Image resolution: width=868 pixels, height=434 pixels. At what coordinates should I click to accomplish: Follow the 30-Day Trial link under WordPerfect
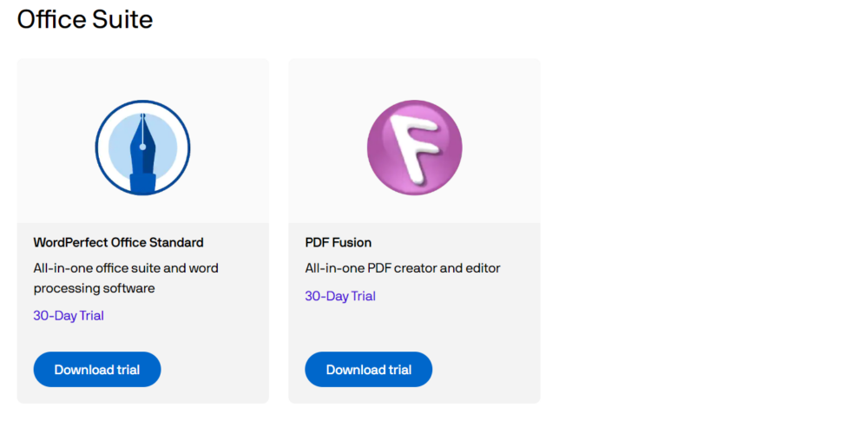69,316
